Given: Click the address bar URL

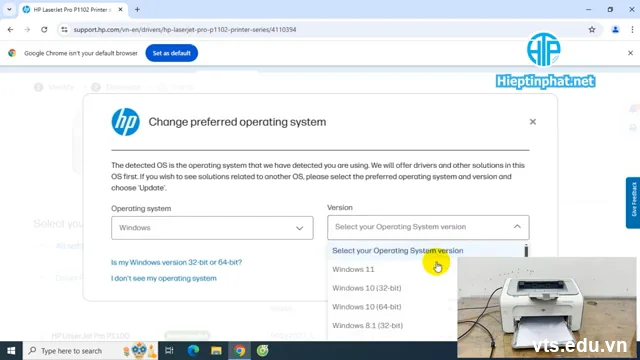Looking at the screenshot, I should [185, 29].
